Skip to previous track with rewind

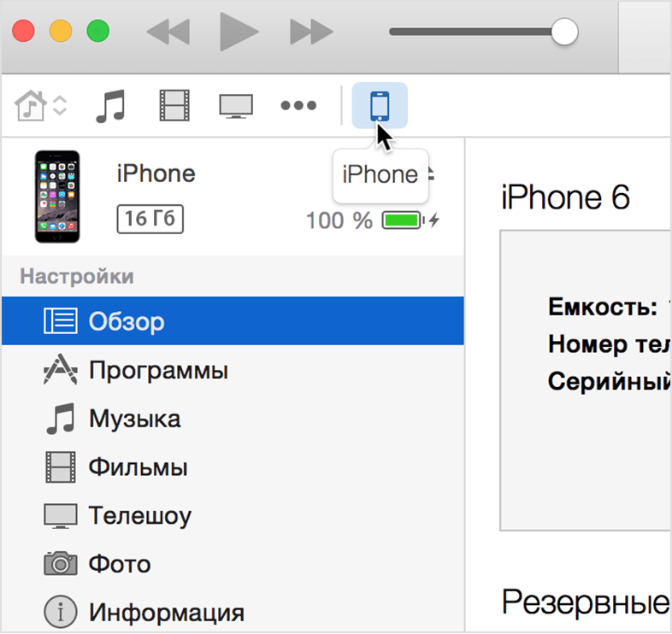coord(168,32)
